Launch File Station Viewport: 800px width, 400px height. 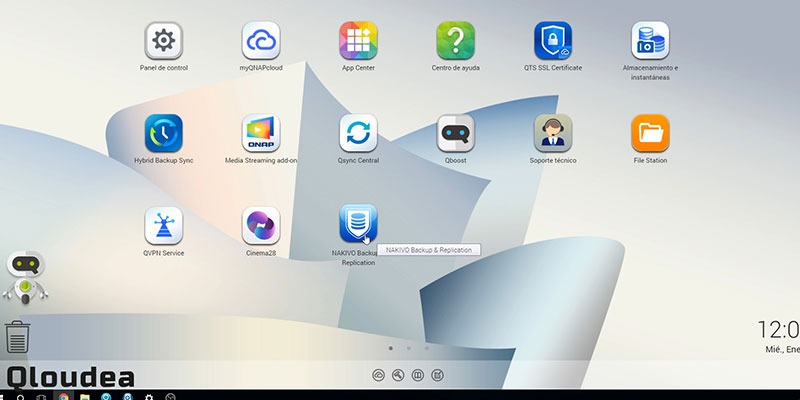[650, 133]
